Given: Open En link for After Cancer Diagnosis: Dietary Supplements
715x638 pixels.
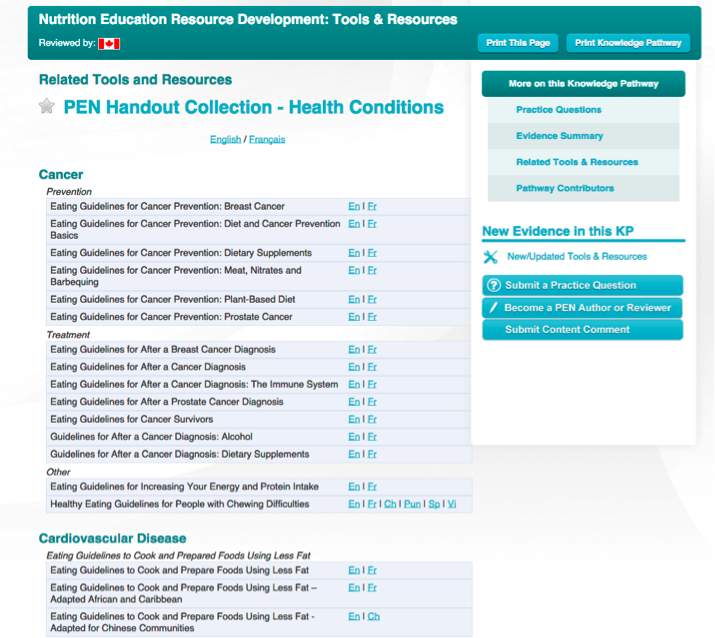Looking at the screenshot, I should [354, 454].
